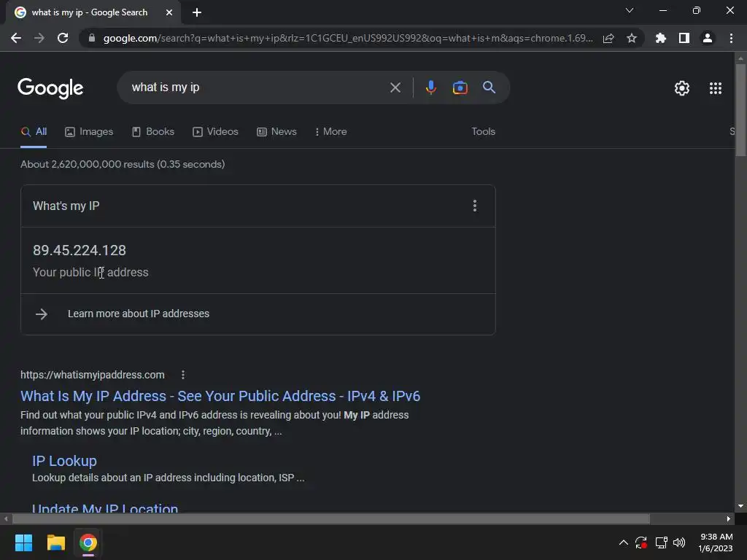Open What's my IP card options
This screenshot has width=747, height=560.
[474, 206]
